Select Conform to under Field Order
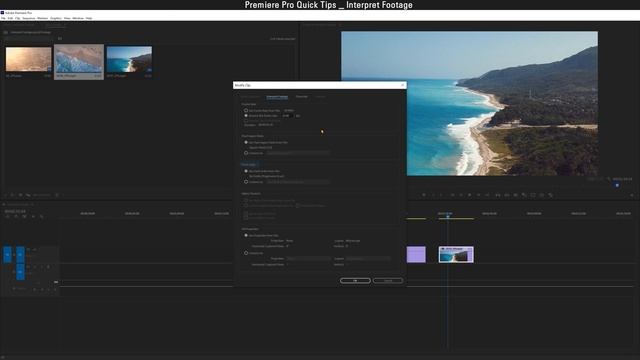 click(x=246, y=182)
